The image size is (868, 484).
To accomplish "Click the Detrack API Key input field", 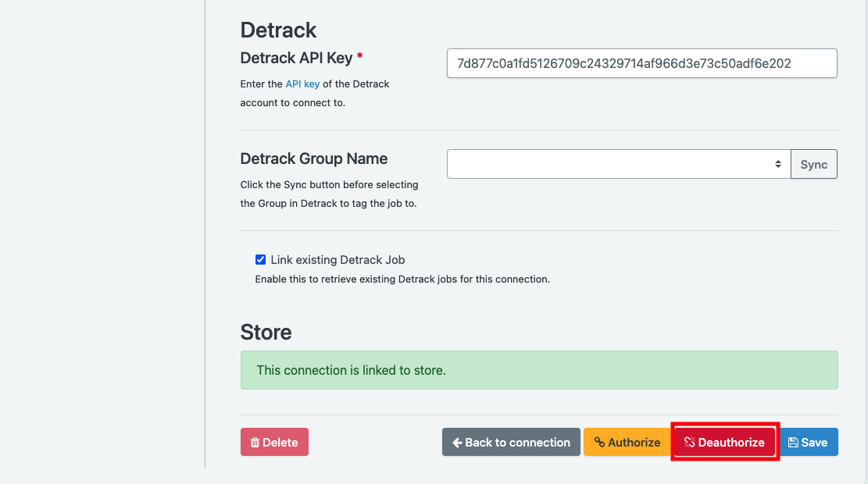I will click(x=641, y=63).
